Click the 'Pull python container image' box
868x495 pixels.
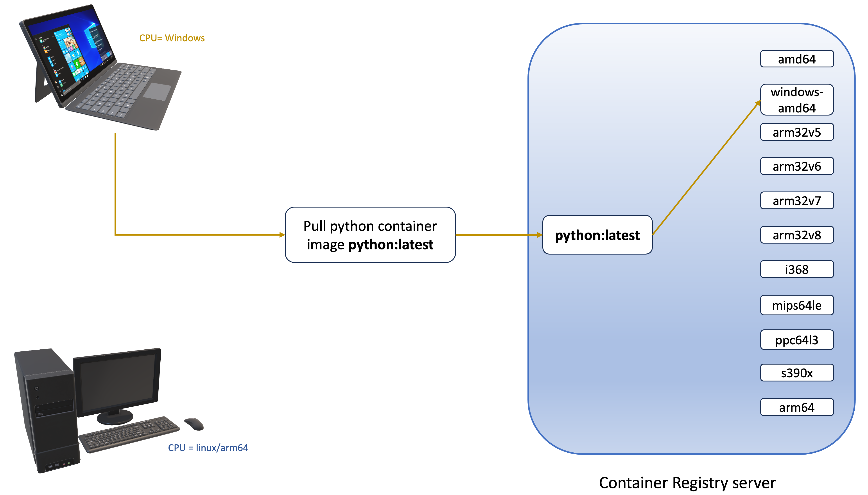(x=370, y=235)
